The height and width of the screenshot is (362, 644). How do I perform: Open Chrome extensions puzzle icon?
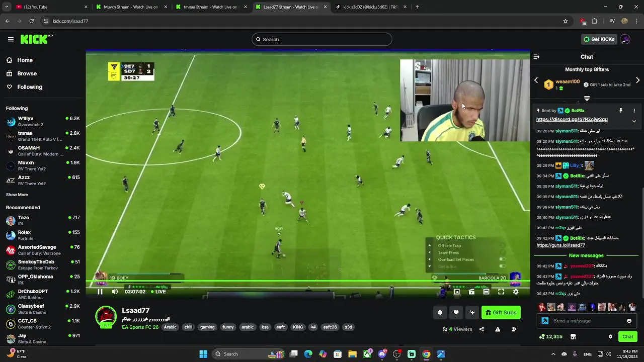[x=595, y=21]
